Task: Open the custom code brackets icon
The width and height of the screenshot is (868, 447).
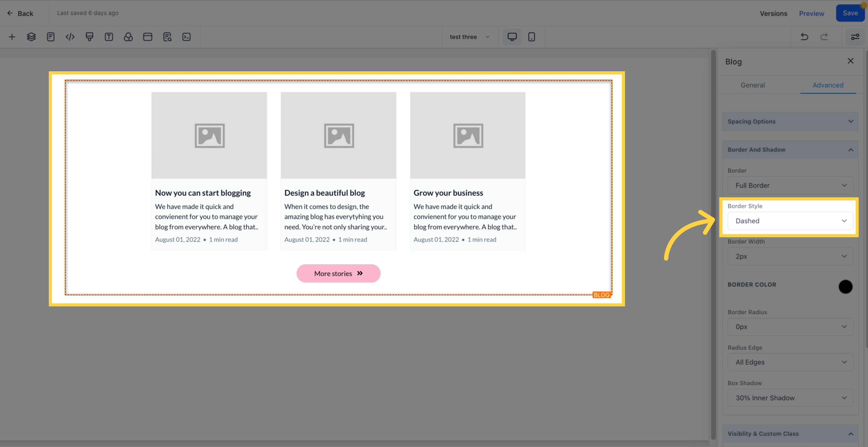Action: pos(70,37)
